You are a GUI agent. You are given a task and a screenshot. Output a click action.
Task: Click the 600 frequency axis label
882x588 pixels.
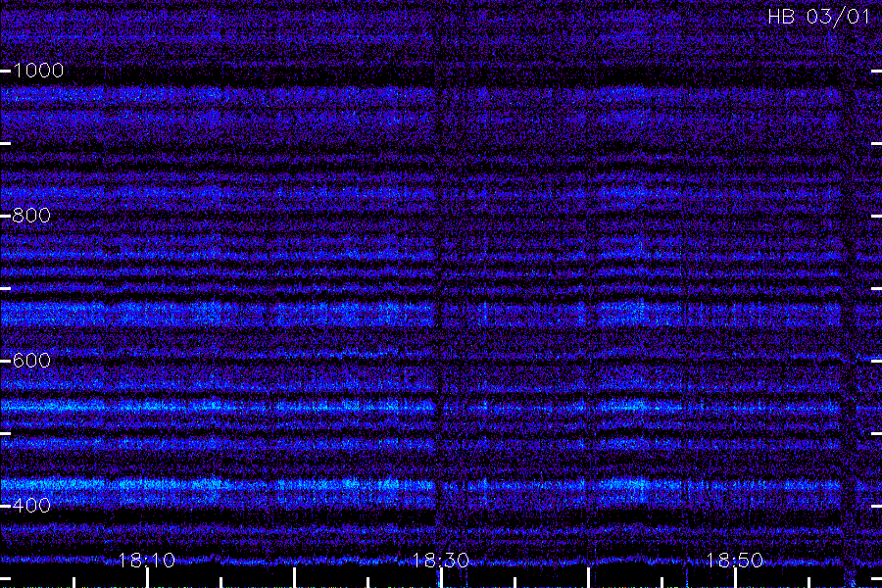tap(31, 360)
